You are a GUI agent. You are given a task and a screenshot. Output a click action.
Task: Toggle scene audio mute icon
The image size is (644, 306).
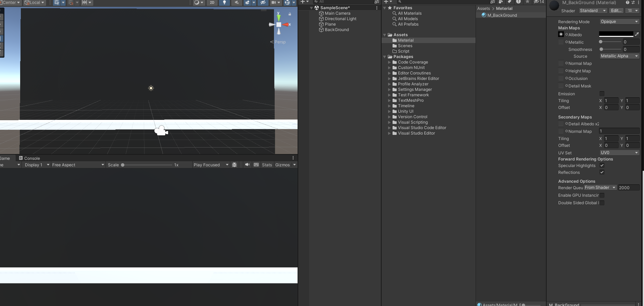pos(237,2)
